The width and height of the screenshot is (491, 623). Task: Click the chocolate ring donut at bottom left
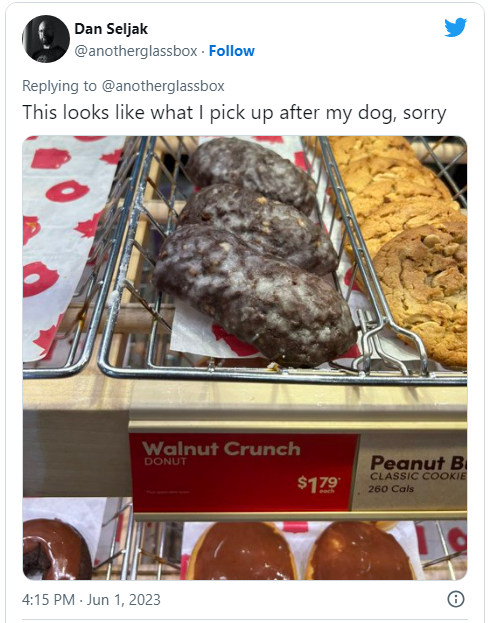(56, 549)
